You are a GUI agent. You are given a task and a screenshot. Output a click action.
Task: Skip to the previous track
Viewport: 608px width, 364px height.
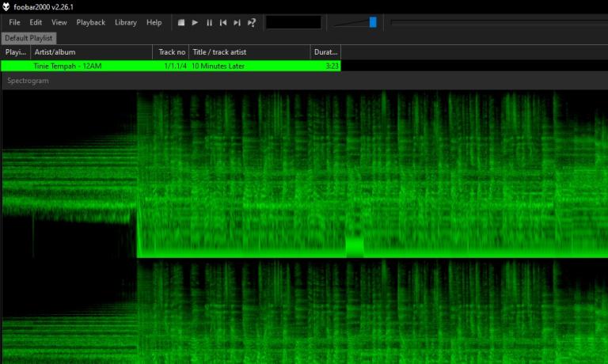click(223, 22)
